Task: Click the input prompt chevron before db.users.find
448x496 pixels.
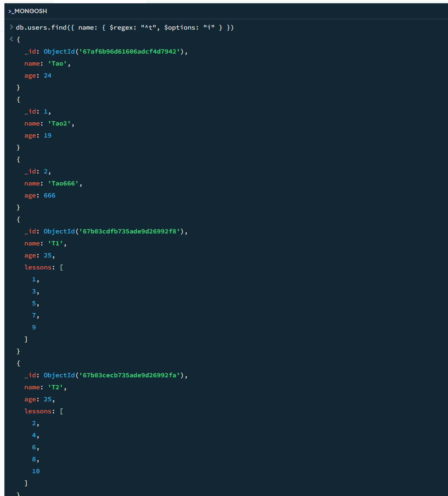Action: 11,27
